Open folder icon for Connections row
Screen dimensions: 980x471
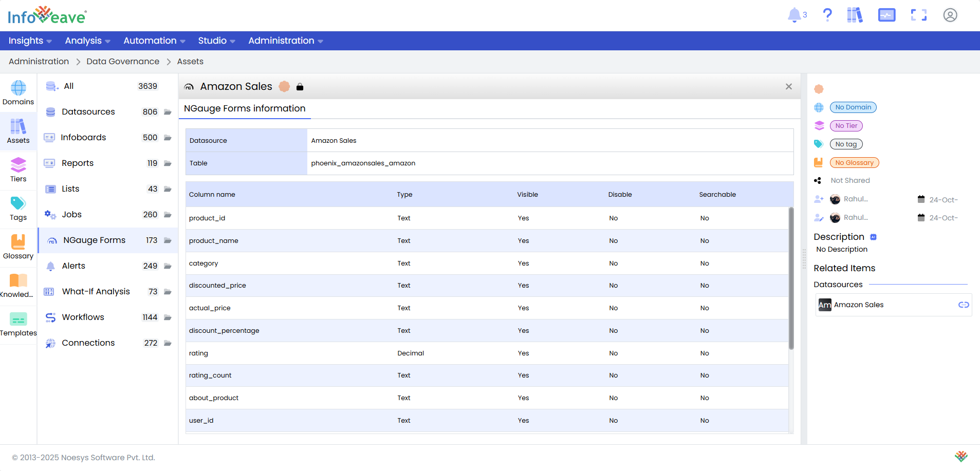[168, 343]
